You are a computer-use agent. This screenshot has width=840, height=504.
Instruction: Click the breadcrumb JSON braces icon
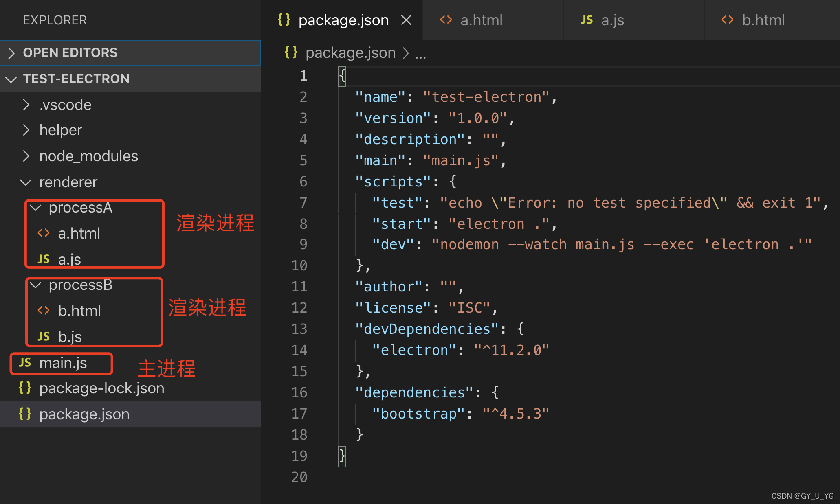[x=291, y=52]
